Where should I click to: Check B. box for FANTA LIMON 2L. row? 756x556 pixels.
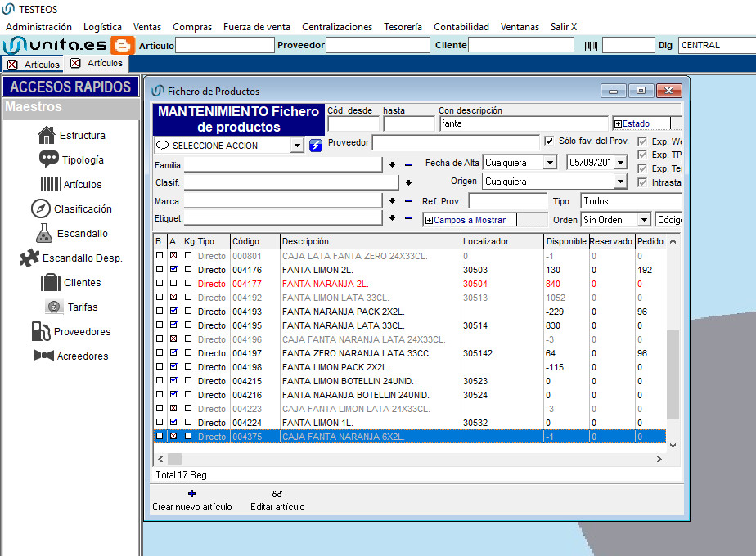tap(160, 269)
